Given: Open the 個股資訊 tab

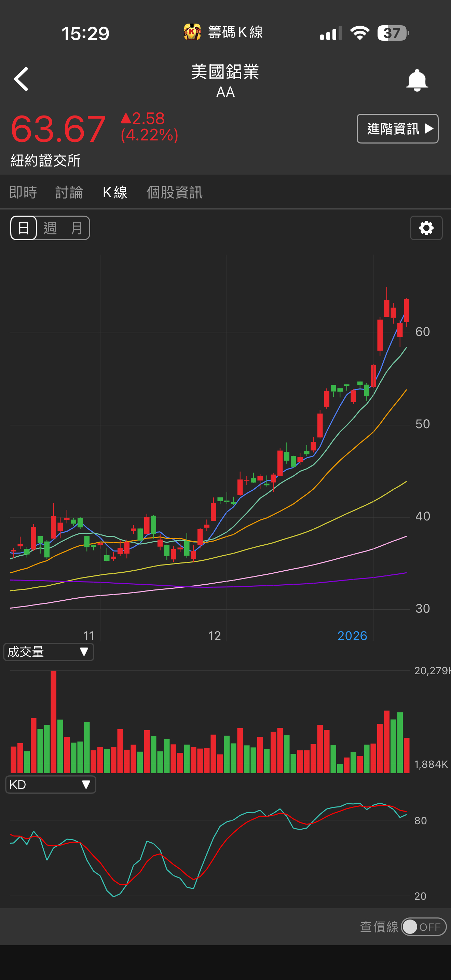Looking at the screenshot, I should [x=175, y=192].
